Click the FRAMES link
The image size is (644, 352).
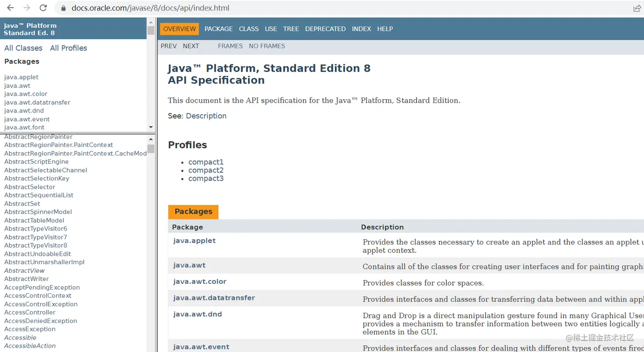(230, 46)
